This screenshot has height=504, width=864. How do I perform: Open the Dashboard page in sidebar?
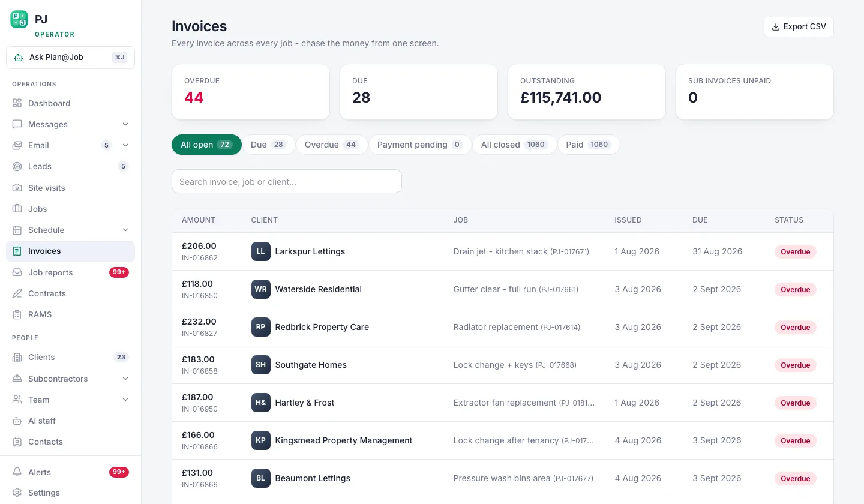[70, 103]
